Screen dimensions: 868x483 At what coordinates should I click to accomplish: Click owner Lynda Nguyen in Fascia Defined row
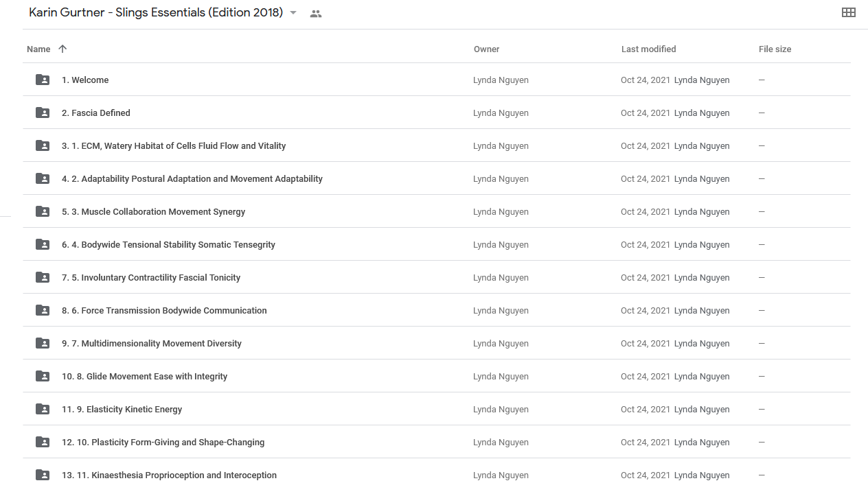501,113
